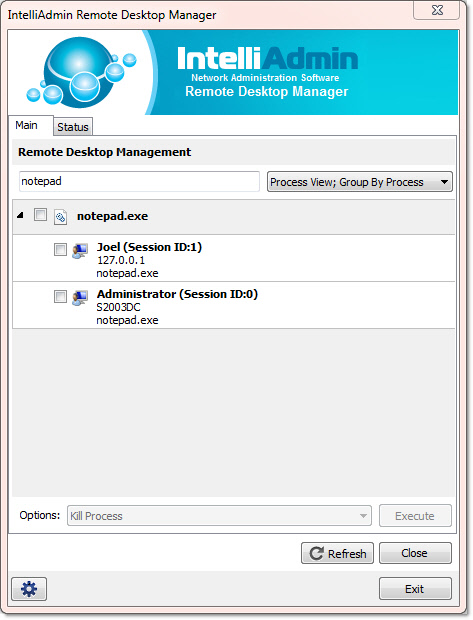Click notepad.exe text under Administrator session
Screen dimensions: 473x620
127,320
